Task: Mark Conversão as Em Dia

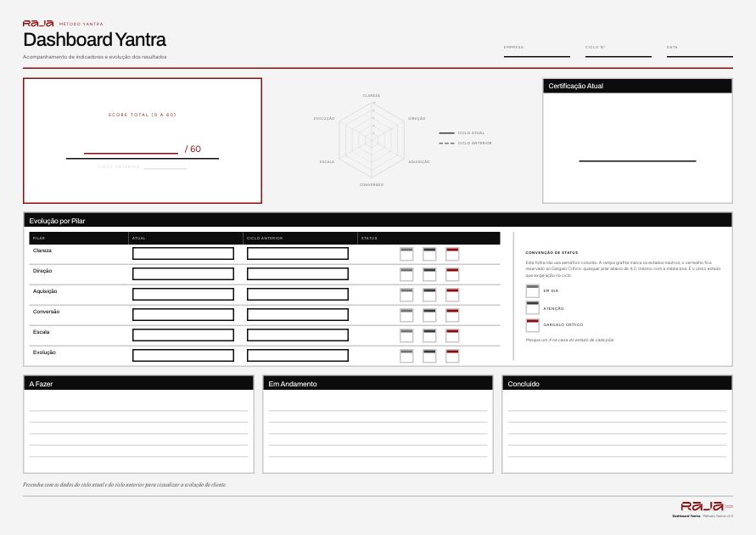Action: (x=406, y=315)
